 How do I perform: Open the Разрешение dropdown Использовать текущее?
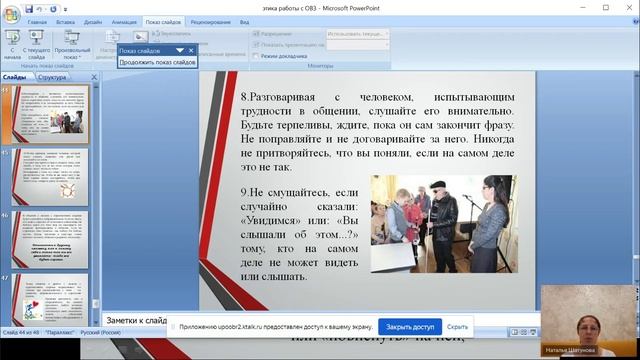point(358,34)
